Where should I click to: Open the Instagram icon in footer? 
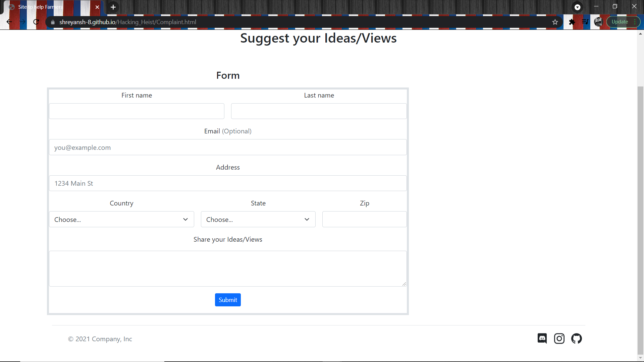pyautogui.click(x=559, y=339)
